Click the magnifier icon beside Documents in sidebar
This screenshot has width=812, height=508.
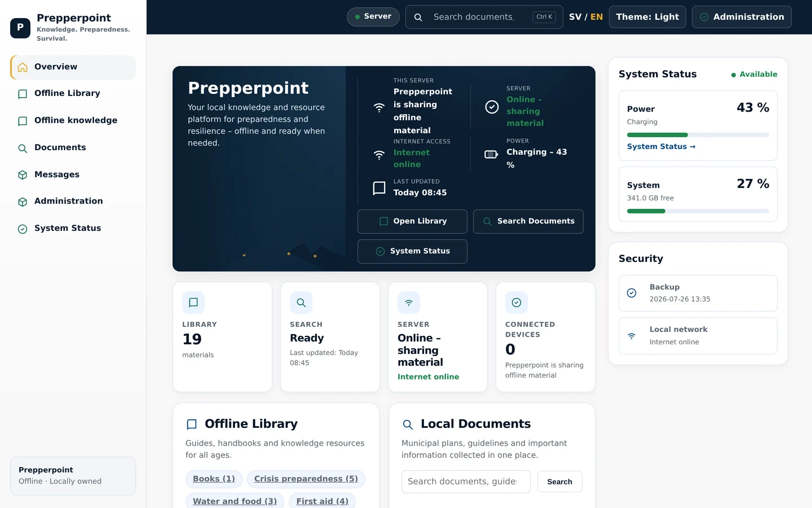pos(23,148)
